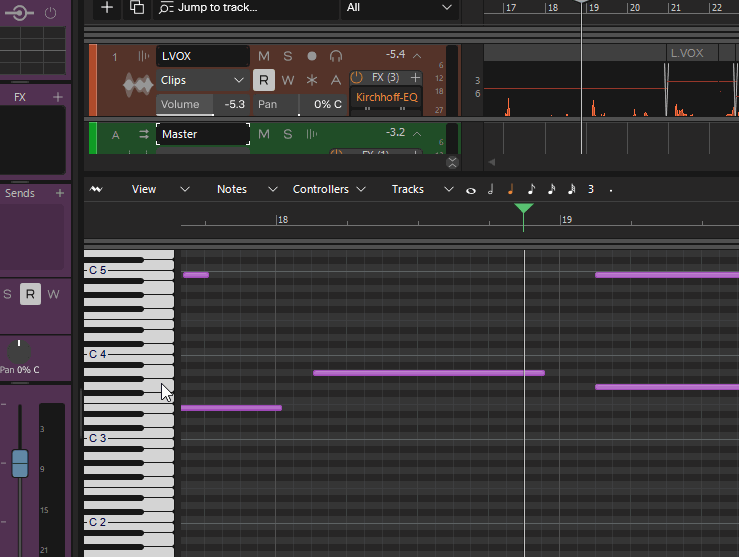
Task: Add an effect to LVOX FX rack
Action: 415,77
